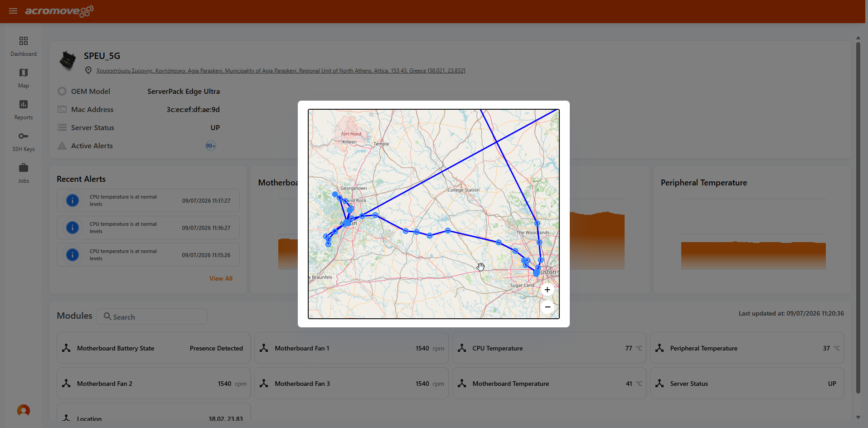Open Dashboard in sidebar
This screenshot has width=868, height=428.
pos(24,47)
